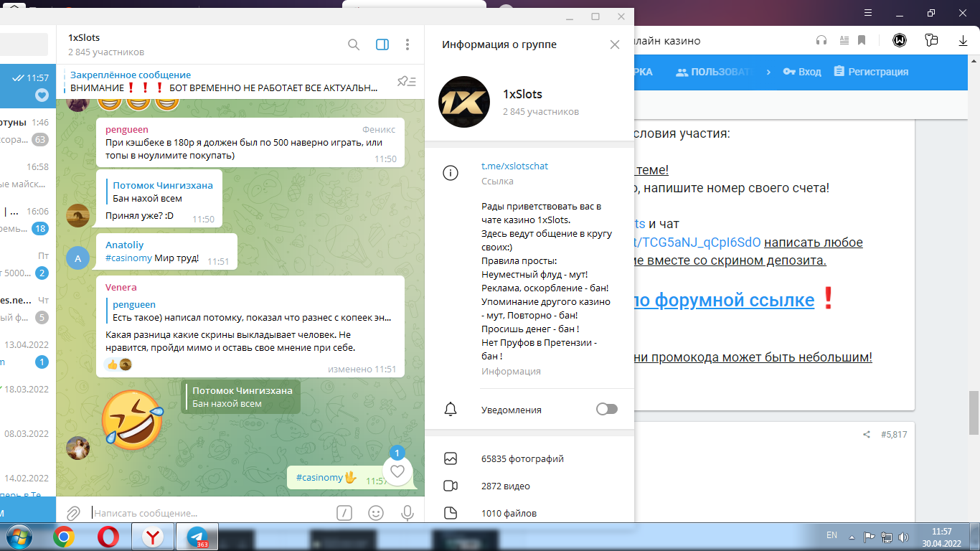Show hidden system tray icons arrow
Screen dimensions: 980x551
(x=852, y=537)
